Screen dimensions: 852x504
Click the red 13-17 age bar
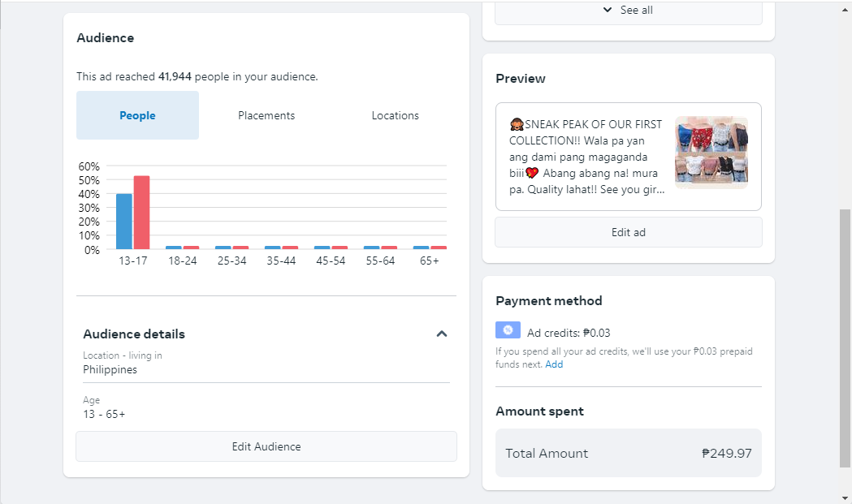(x=141, y=213)
